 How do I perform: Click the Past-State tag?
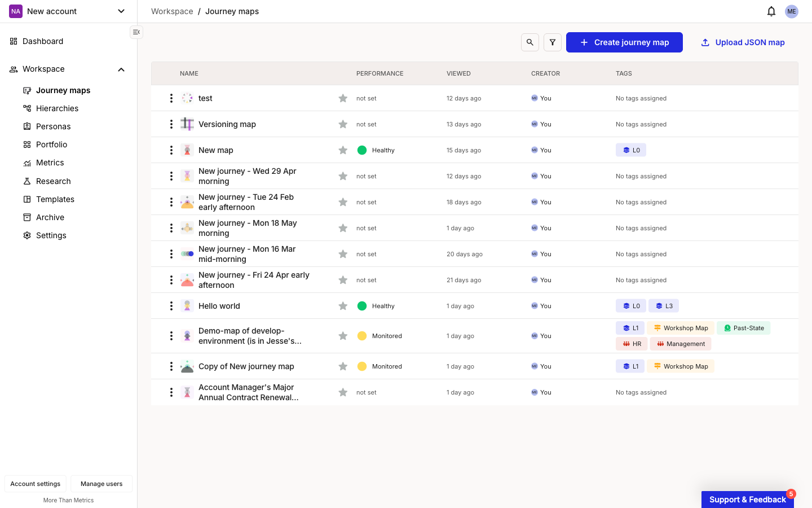click(744, 328)
